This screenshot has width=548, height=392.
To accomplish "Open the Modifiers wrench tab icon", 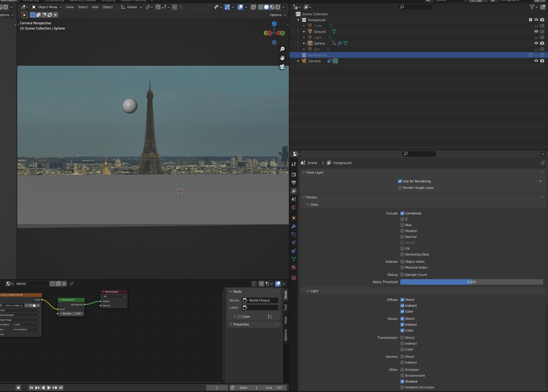I will [x=294, y=226].
